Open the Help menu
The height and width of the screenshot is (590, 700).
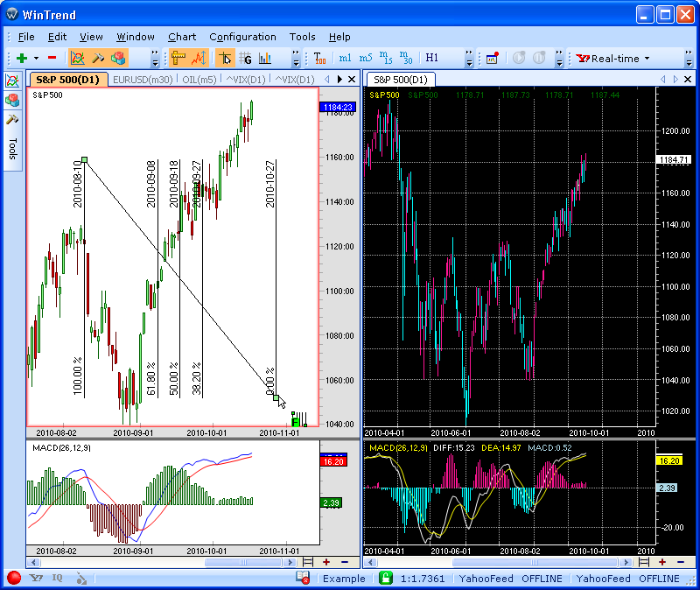coord(339,37)
